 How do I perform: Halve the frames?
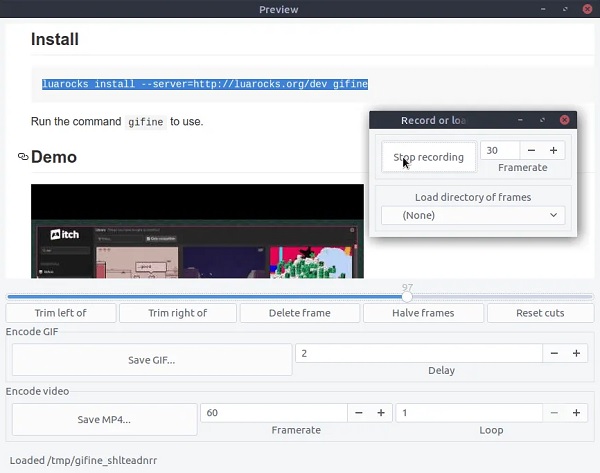coord(423,313)
